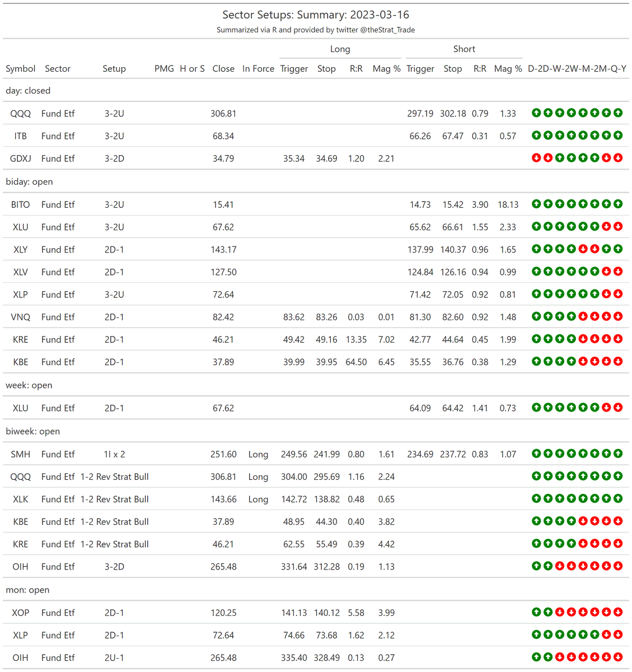The image size is (632, 672).
Task: Click the 2U-1 setup cell
Action: pos(114,657)
